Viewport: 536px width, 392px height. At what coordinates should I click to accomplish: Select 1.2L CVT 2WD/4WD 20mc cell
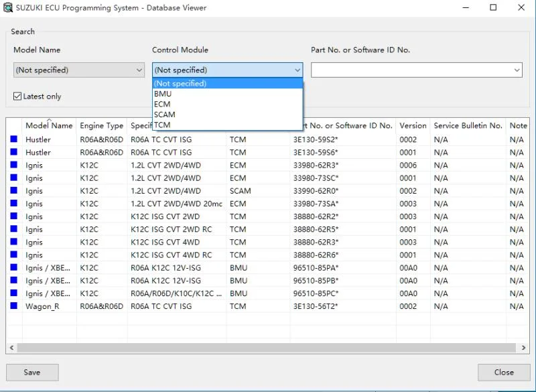click(x=176, y=204)
